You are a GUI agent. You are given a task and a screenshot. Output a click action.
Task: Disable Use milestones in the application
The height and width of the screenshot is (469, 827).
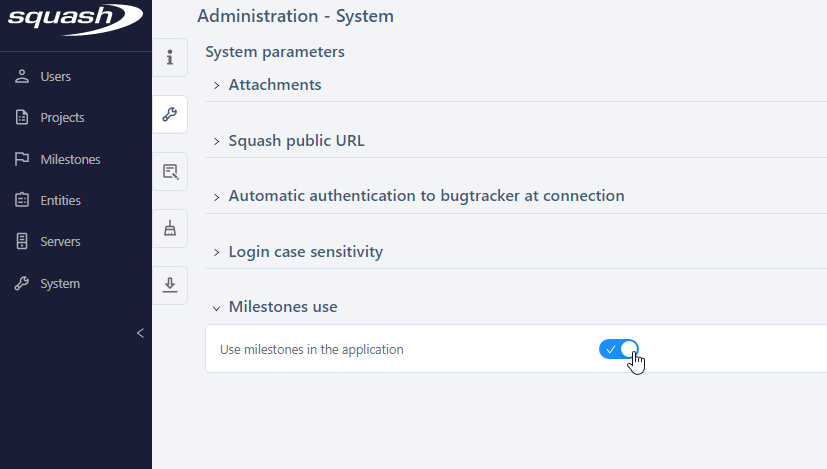(619, 349)
